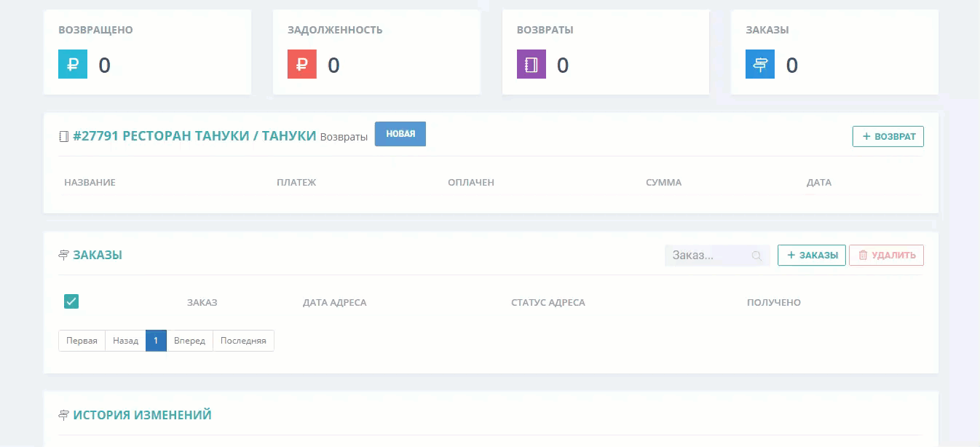Open the #27791 Ресторан Тануки / Тануки title
Screen dimensions: 980x447
click(x=194, y=135)
